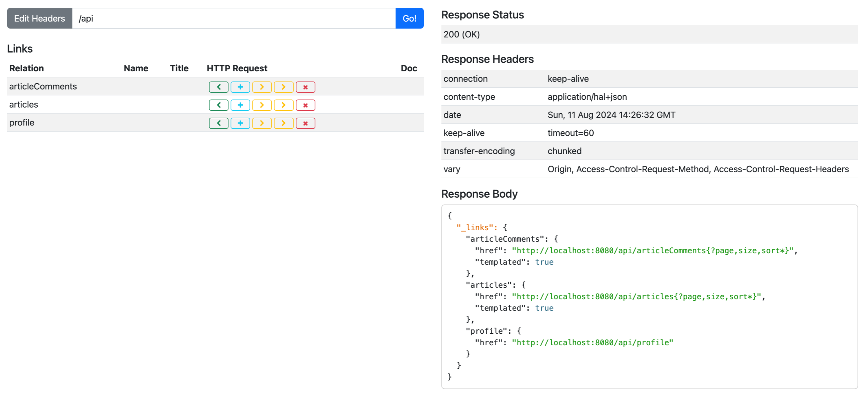Click second yellow PATCH arrow for articles

283,105
